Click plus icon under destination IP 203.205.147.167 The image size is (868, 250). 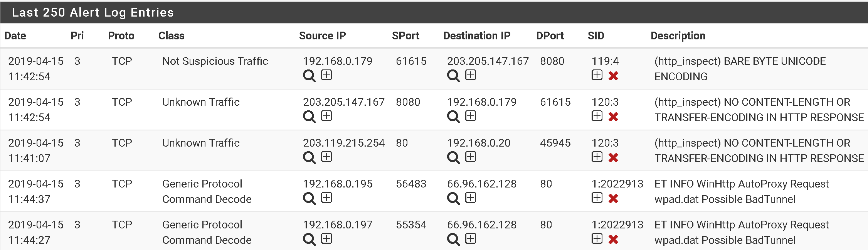471,75
